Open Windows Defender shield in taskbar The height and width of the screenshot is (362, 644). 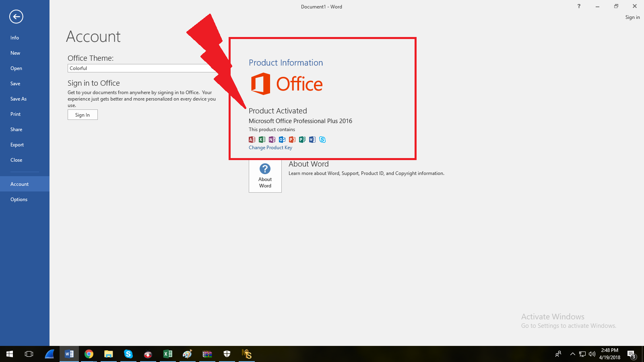pos(227,354)
